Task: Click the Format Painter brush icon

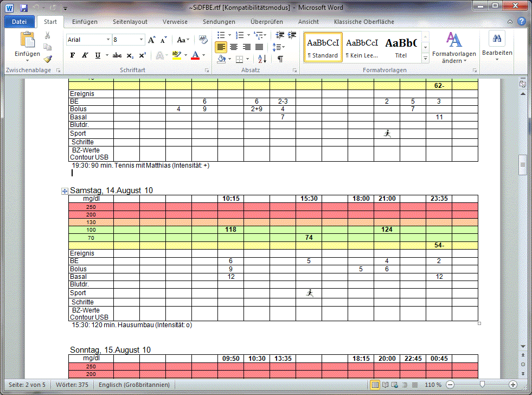Action: coord(48,59)
